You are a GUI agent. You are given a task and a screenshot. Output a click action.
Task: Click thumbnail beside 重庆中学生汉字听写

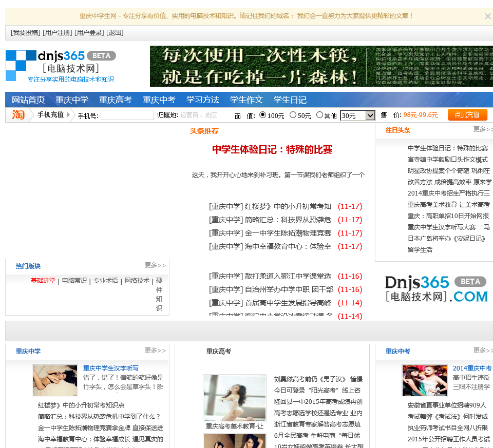click(55, 381)
